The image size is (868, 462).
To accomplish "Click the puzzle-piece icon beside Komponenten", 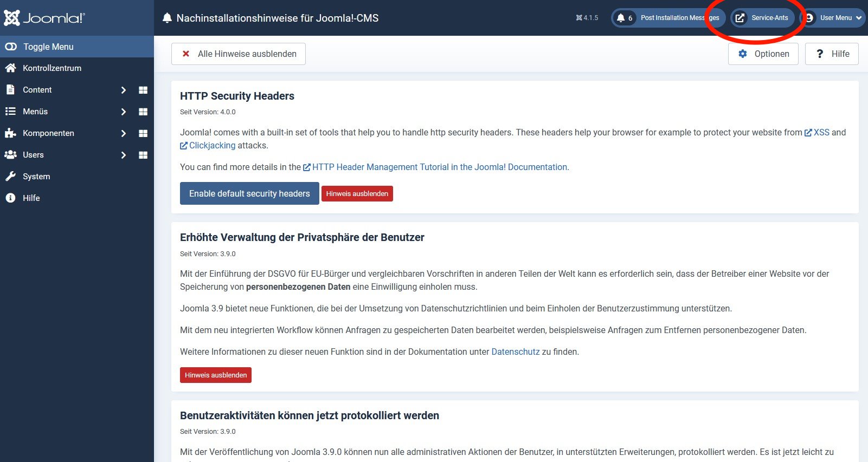I will 10,133.
